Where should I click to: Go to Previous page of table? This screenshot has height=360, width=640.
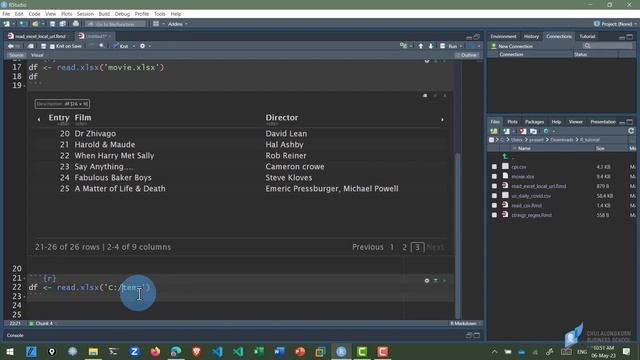coord(368,247)
